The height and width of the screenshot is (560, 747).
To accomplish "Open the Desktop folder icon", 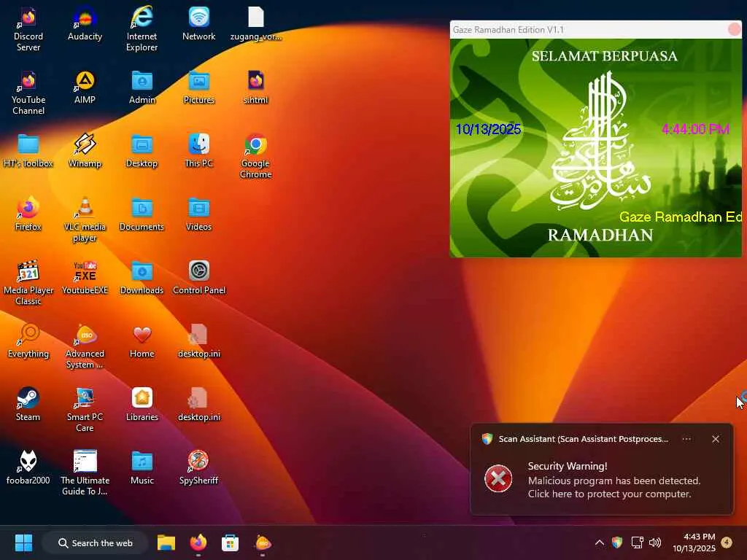I will 142,150.
